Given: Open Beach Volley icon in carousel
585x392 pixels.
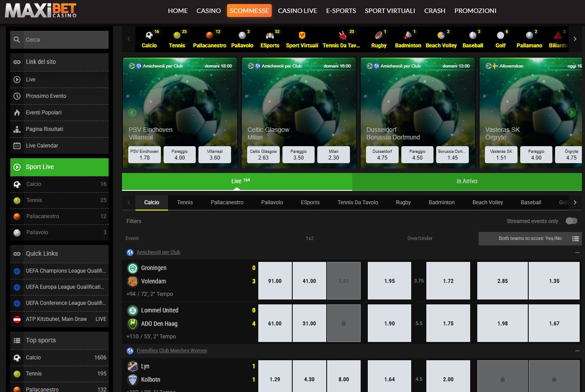Looking at the screenshot, I should coord(441,35).
